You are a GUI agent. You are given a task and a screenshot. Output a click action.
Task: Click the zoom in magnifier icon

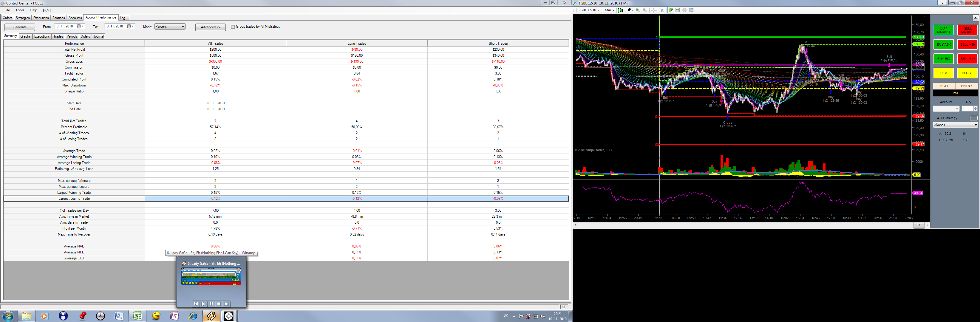638,10
